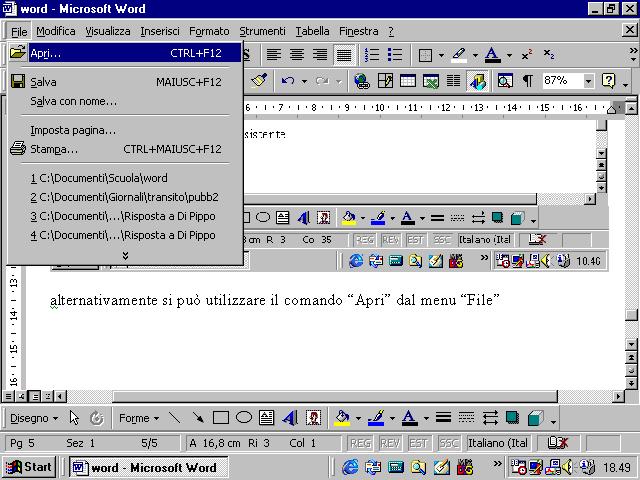Toggle the Document Map button
Screen dimensions: 640x480
point(505,81)
